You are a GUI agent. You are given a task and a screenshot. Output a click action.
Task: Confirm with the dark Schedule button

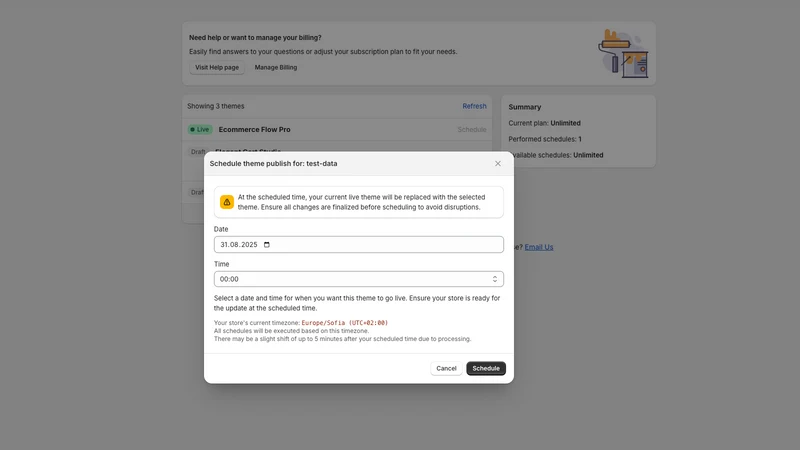(486, 368)
